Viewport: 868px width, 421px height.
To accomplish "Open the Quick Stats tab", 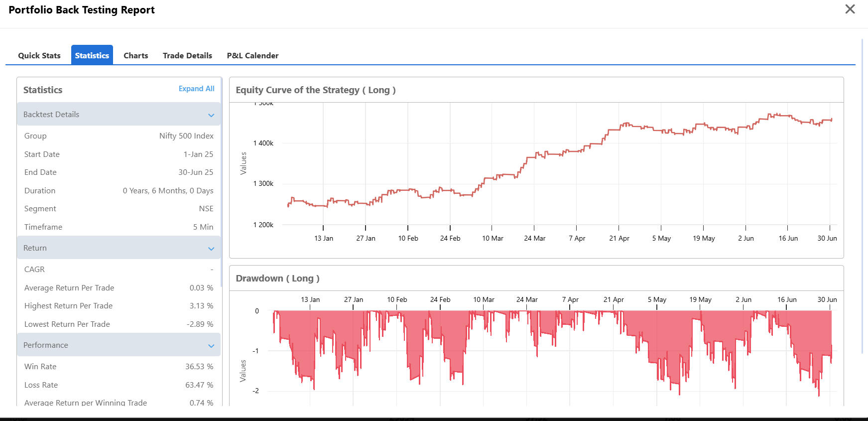I will click(39, 55).
